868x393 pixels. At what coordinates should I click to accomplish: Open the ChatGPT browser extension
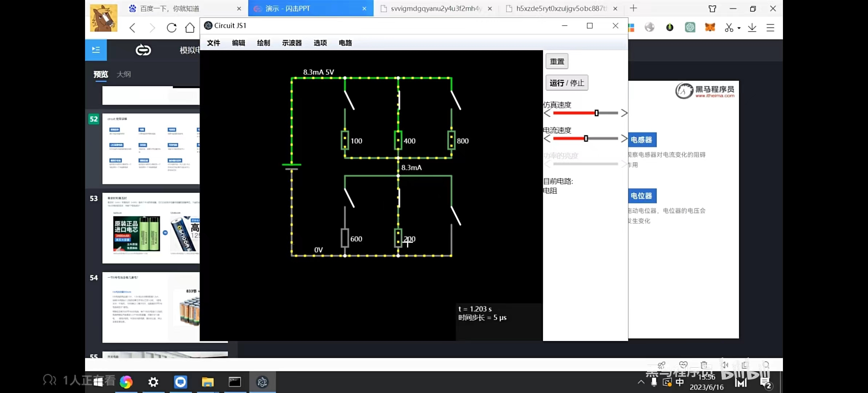690,27
